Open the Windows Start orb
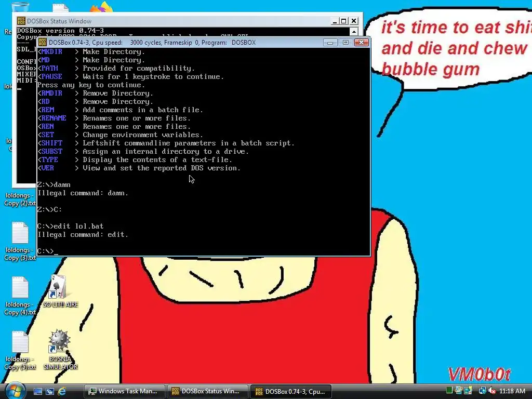The image size is (532, 399). [x=15, y=391]
